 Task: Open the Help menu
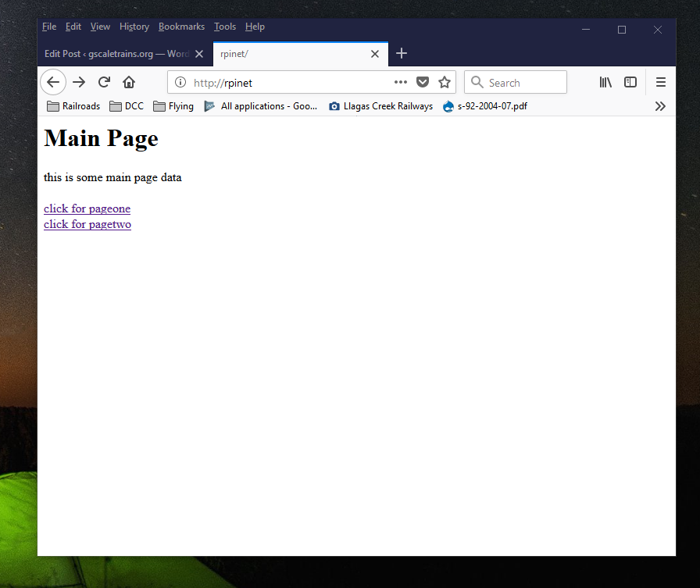[x=255, y=27]
